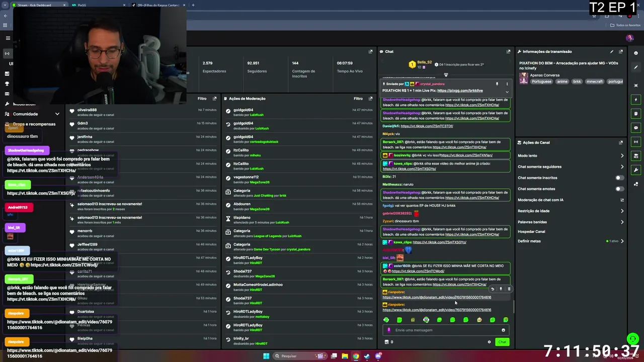Click the chat bubble sidebar icon
Screen dimensions: 644x362
click(x=636, y=128)
